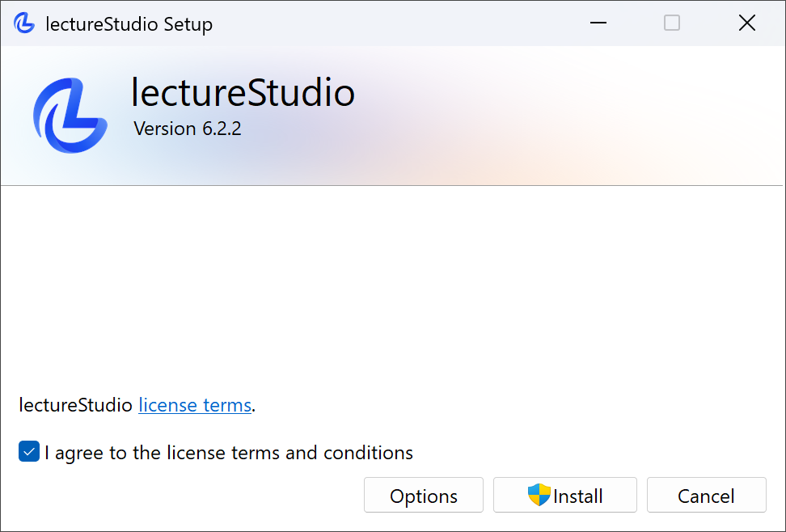This screenshot has height=532, width=786.
Task: Start installation with the Install button
Action: 564,494
